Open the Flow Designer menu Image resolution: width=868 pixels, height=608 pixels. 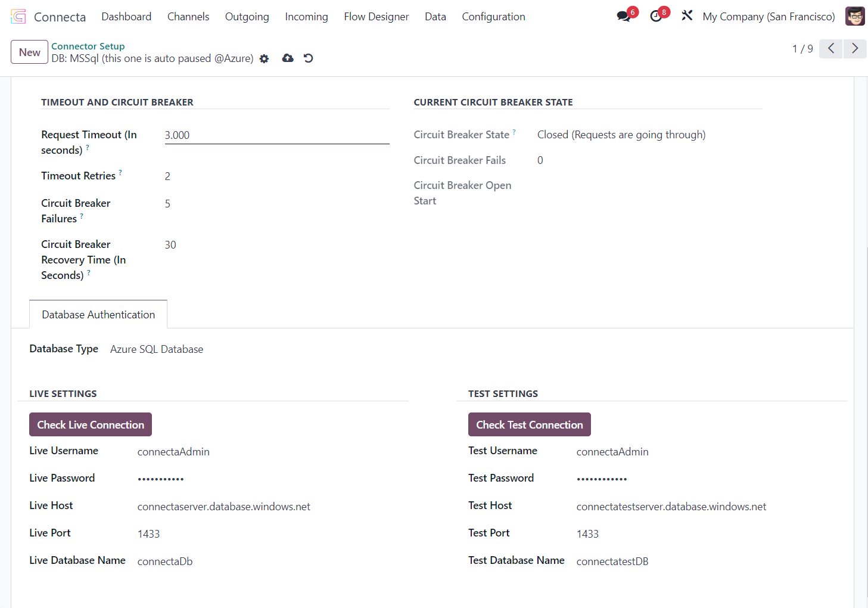pyautogui.click(x=376, y=17)
